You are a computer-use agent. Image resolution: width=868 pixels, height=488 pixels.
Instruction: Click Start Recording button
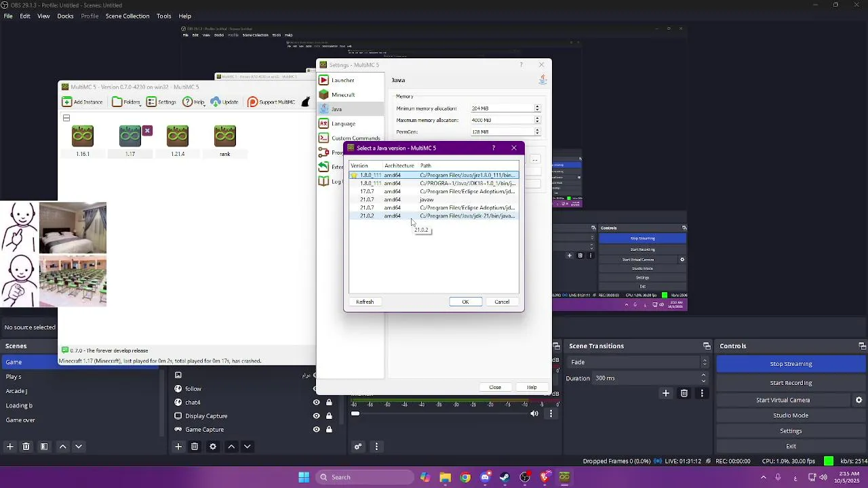[791, 383]
